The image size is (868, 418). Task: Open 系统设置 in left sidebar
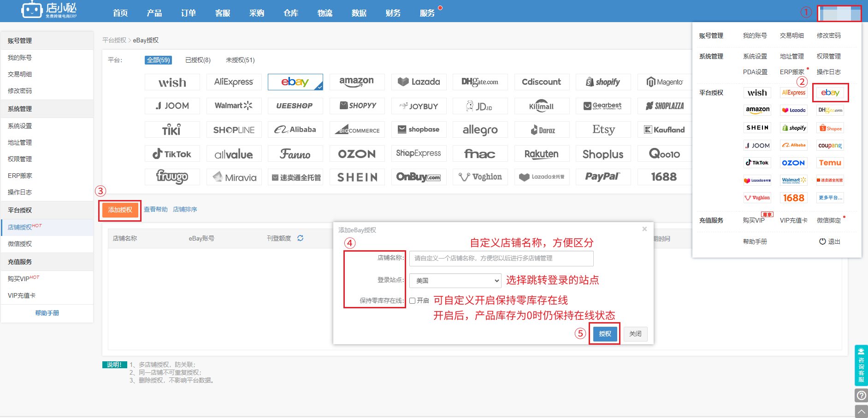[20, 126]
